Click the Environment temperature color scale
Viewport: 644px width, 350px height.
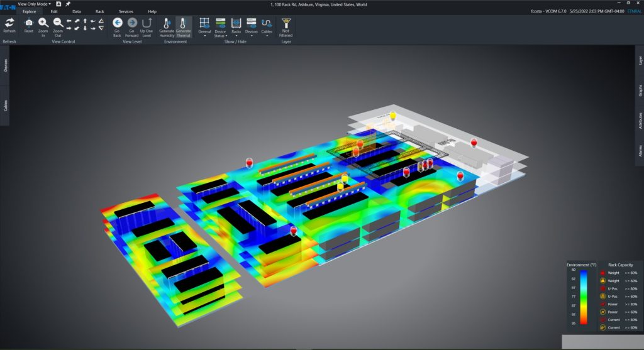click(585, 297)
